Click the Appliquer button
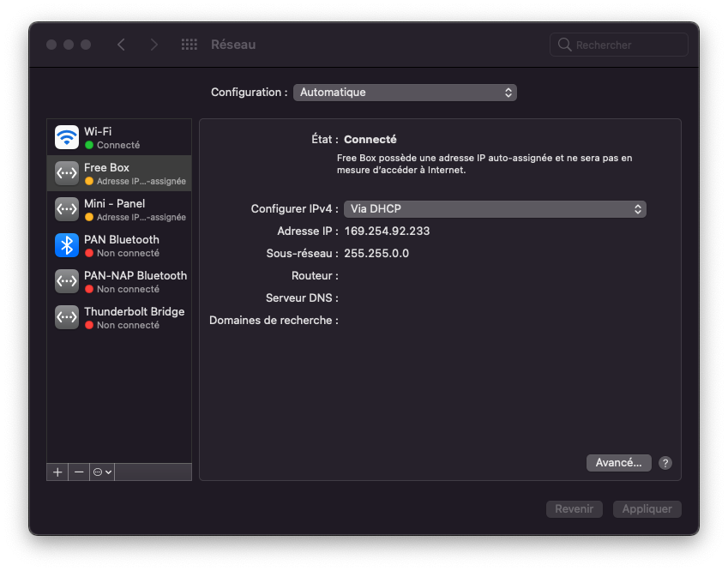This screenshot has width=728, height=571. tap(647, 508)
